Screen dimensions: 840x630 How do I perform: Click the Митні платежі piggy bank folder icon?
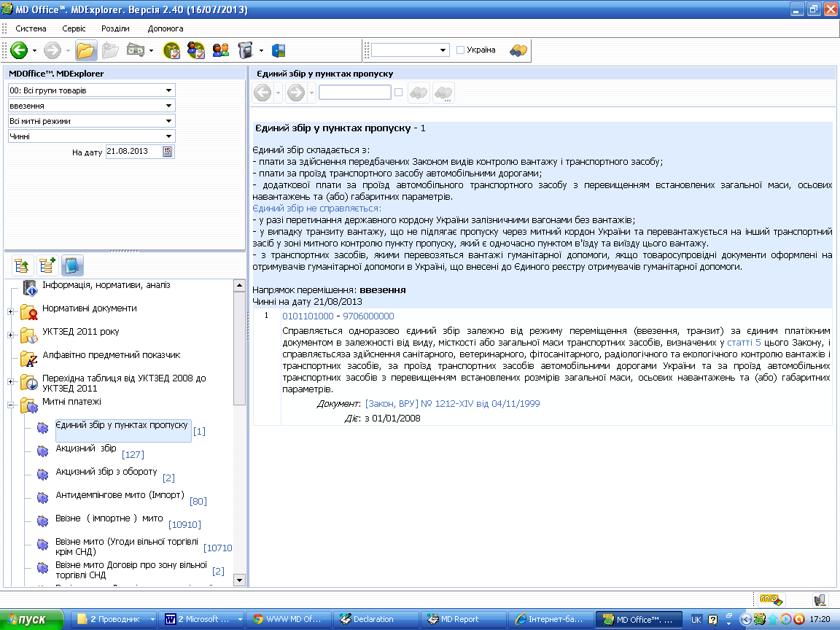[29, 405]
